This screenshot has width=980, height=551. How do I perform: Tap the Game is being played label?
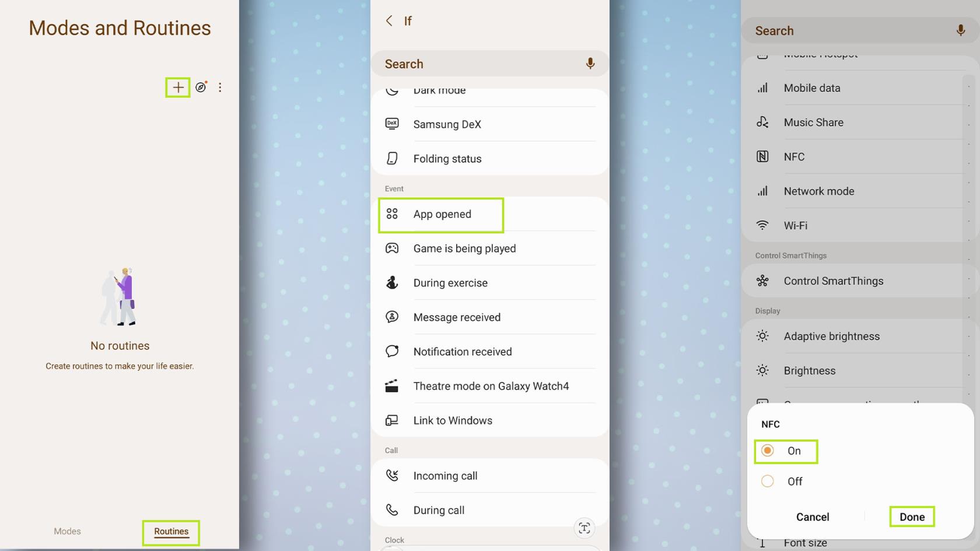click(464, 248)
